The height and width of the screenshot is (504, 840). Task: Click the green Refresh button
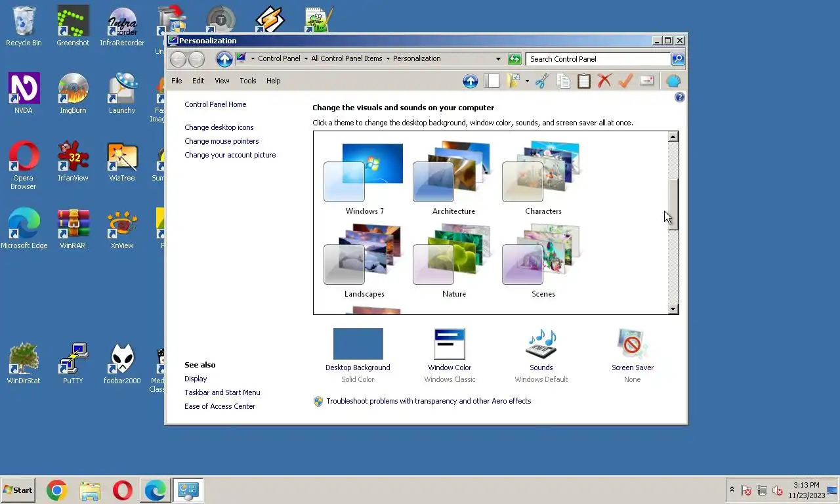[514, 59]
